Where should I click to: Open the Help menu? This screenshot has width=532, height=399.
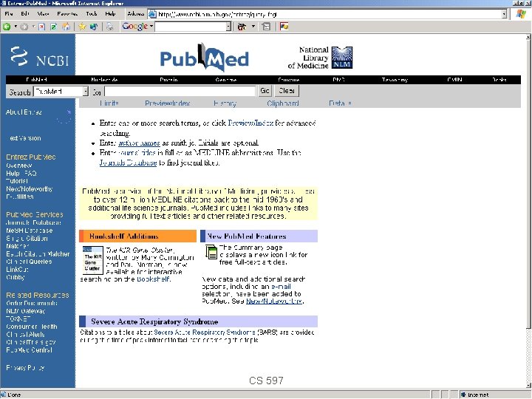click(x=110, y=14)
